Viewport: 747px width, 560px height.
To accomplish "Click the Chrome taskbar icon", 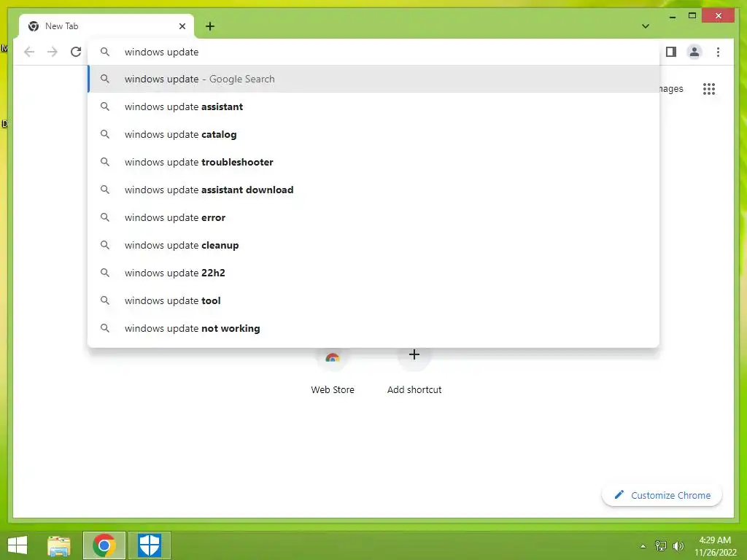I will (x=104, y=545).
